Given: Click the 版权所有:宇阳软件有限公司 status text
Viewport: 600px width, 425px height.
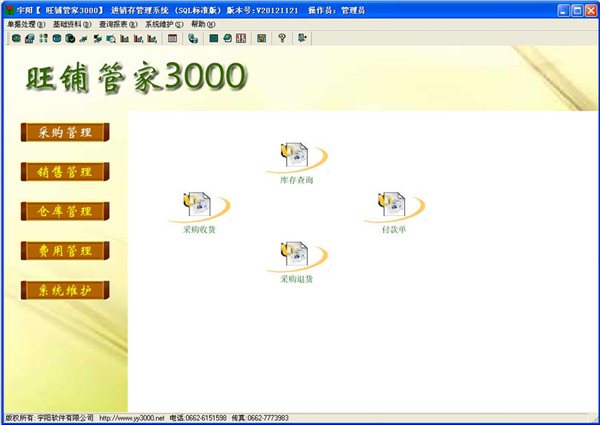Looking at the screenshot, I should (49, 418).
